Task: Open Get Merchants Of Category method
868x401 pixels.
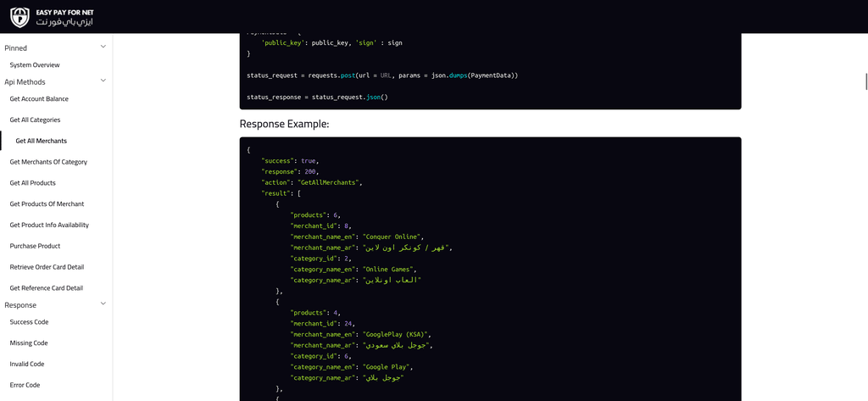Action: coord(48,162)
